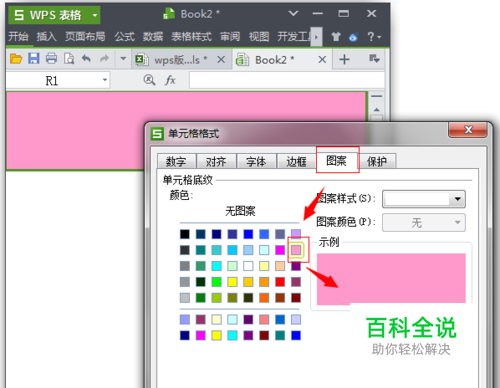
Task: Pick the selected pink color swatch
Action: [296, 250]
